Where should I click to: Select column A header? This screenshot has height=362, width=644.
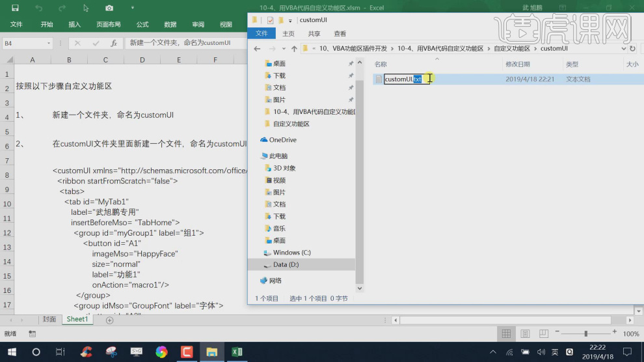pos(33,60)
